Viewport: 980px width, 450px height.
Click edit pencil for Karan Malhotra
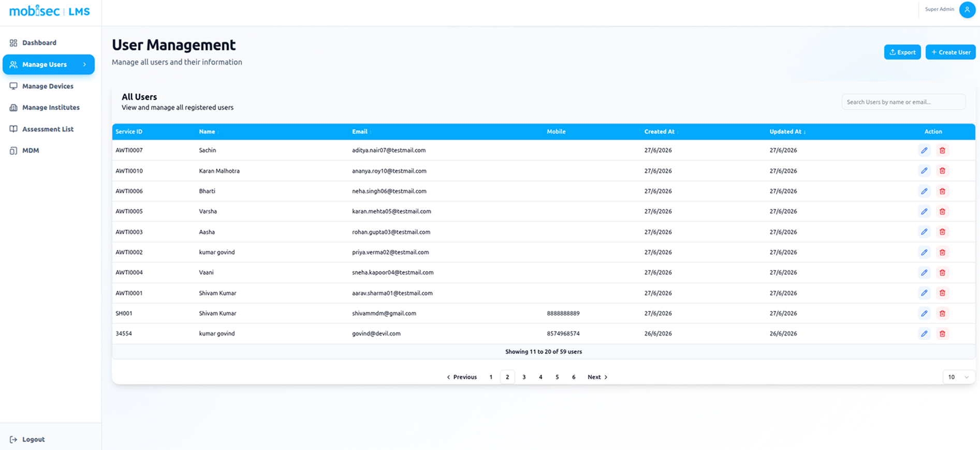[x=924, y=171]
